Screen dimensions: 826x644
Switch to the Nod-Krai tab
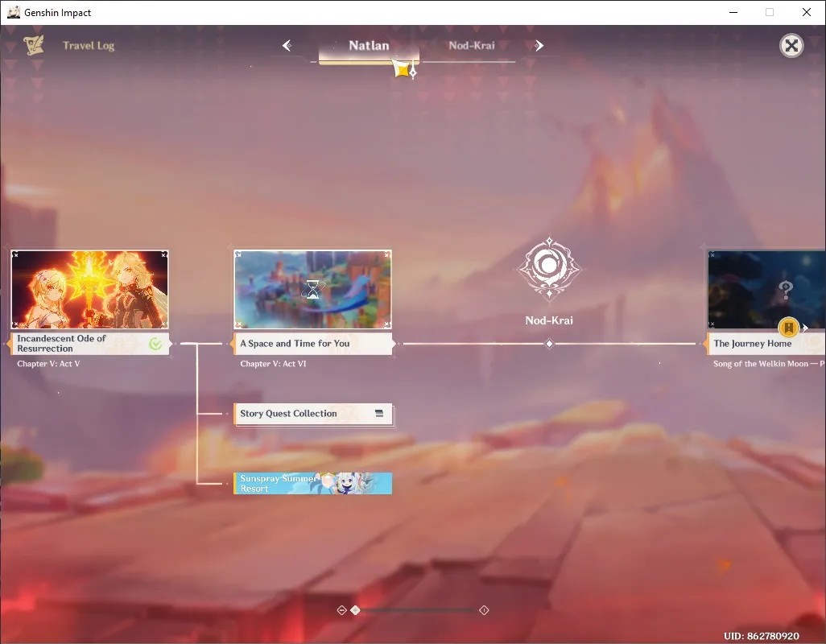pyautogui.click(x=472, y=46)
